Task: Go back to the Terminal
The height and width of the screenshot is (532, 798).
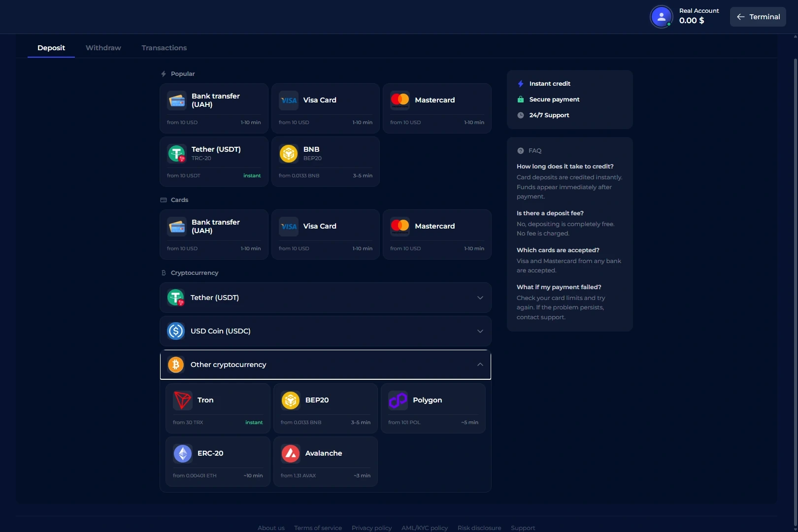Action: pyautogui.click(x=758, y=17)
